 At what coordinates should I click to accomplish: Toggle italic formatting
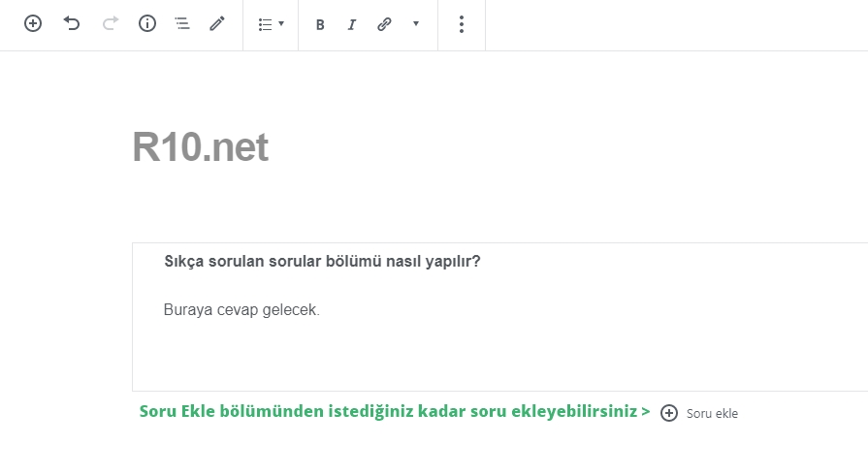[x=351, y=25]
